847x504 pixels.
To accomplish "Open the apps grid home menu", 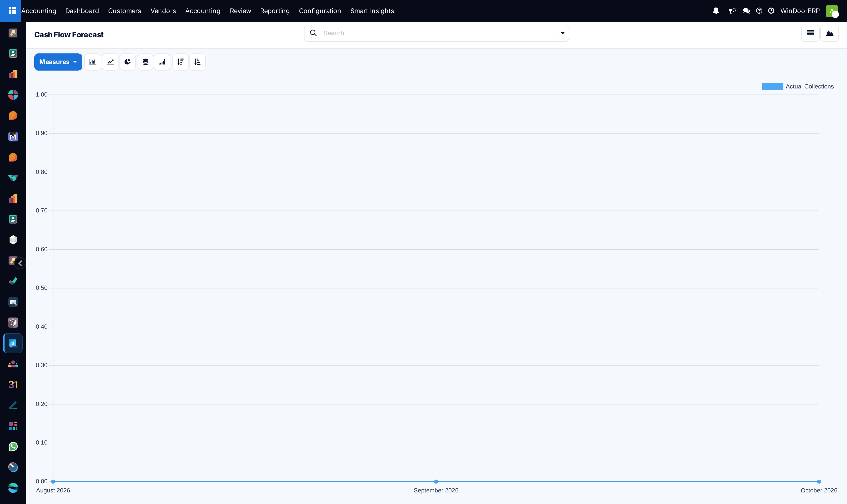I will (x=13, y=11).
